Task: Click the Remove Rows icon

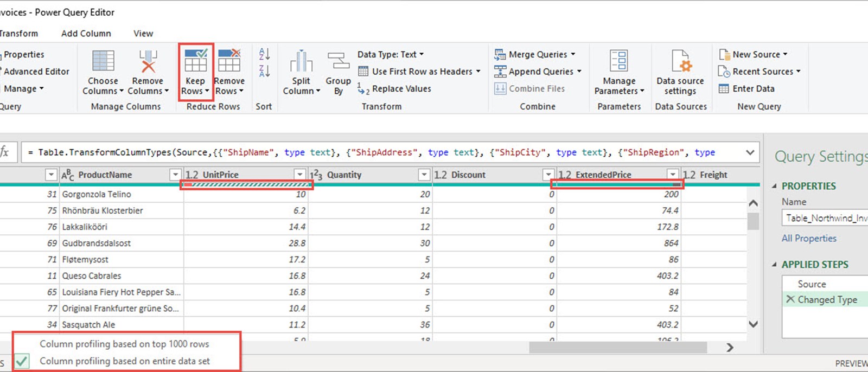Action: click(x=229, y=61)
